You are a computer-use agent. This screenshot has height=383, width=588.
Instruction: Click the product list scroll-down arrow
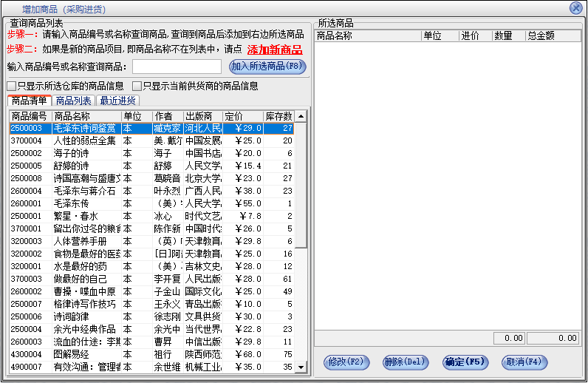[301, 367]
